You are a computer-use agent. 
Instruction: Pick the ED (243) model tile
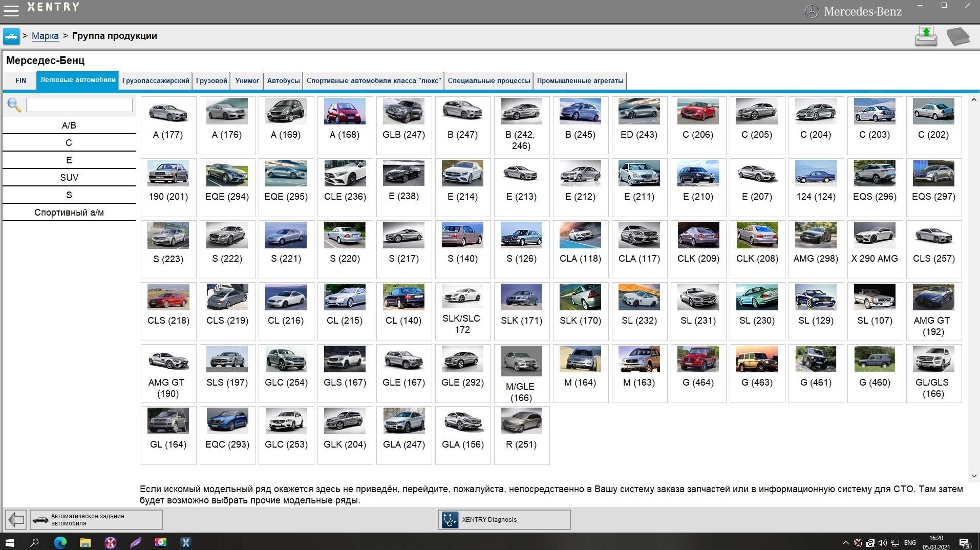pyautogui.click(x=639, y=125)
